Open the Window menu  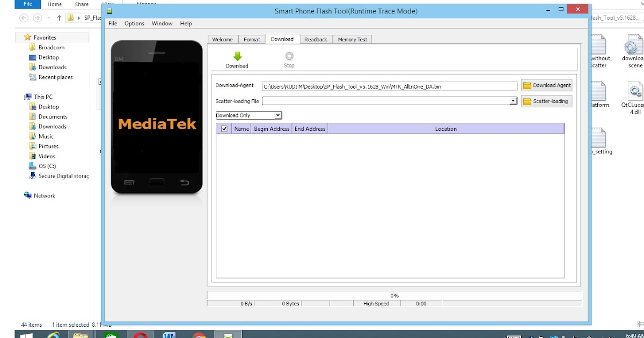(162, 24)
